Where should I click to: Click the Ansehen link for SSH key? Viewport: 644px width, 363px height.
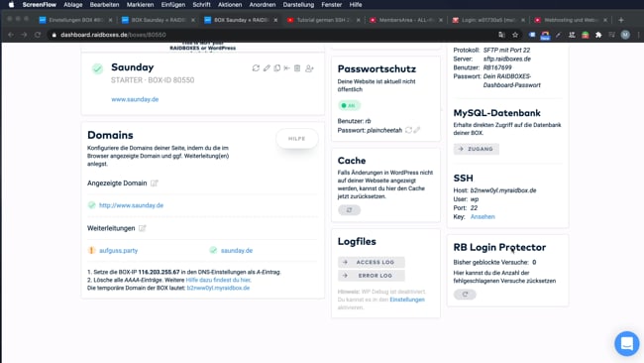(483, 216)
